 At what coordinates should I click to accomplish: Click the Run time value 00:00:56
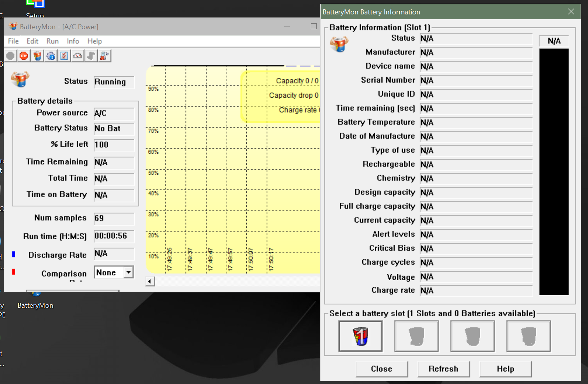pos(114,236)
